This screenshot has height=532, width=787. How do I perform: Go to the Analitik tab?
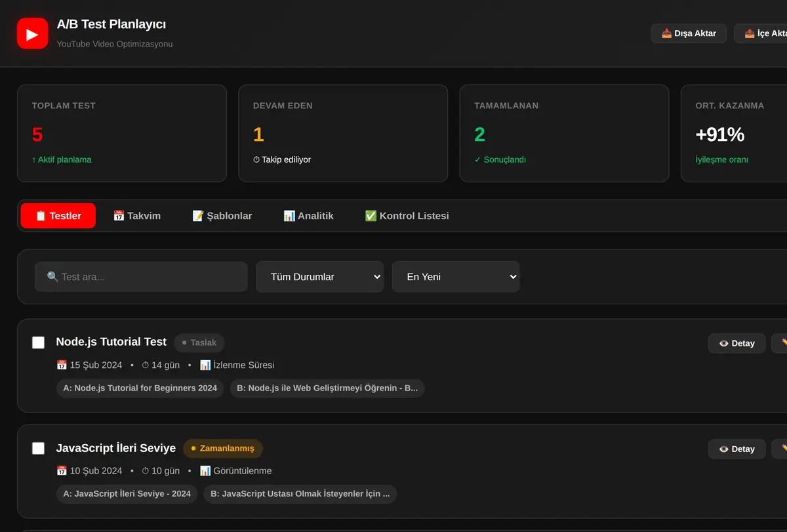[308, 216]
